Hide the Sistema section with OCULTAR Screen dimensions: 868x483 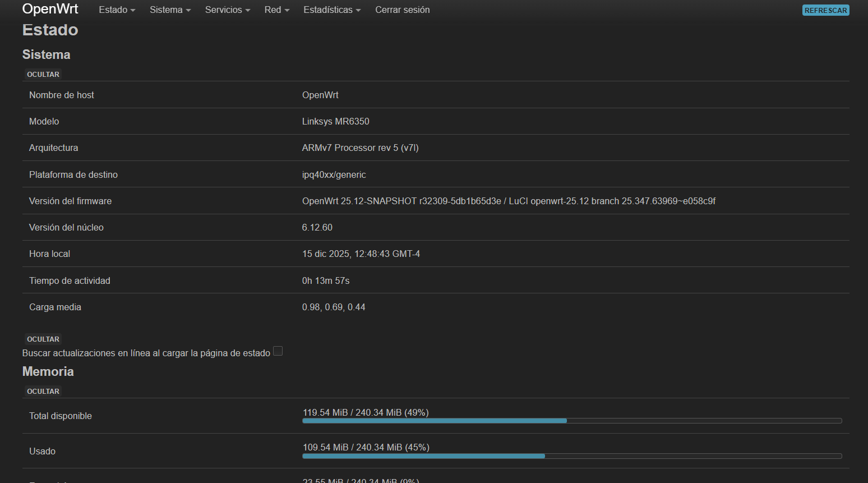[43, 75]
